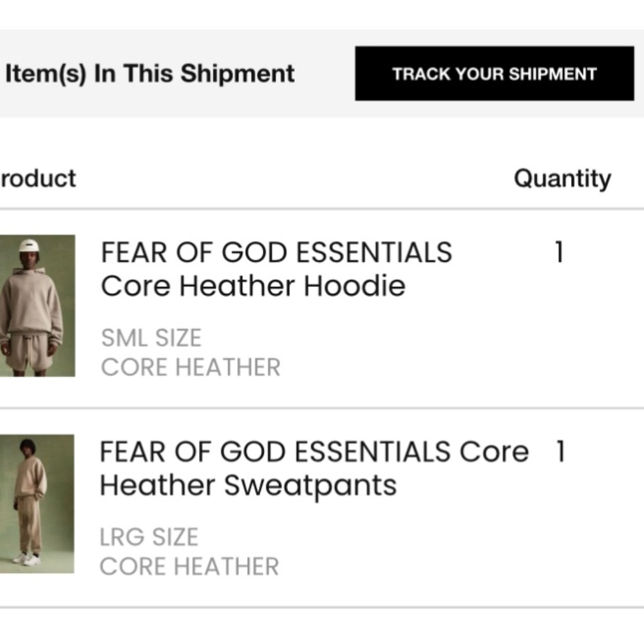Click the LRG SIZE label on the sweatpants
This screenshot has height=644, width=644.
tap(149, 536)
